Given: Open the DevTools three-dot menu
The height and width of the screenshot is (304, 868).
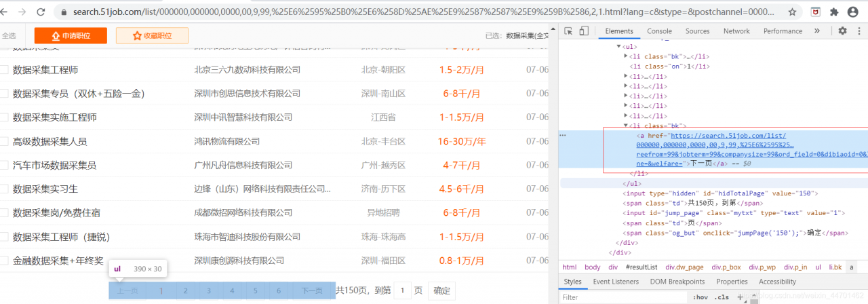Looking at the screenshot, I should pyautogui.click(x=858, y=31).
